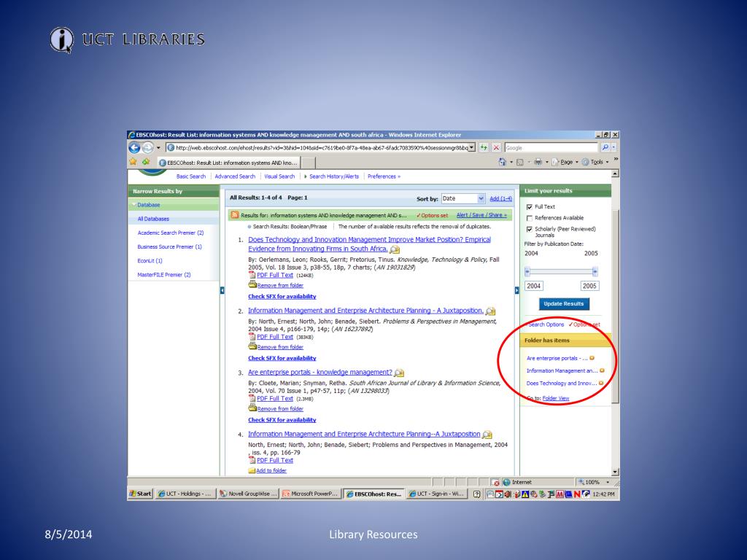Click the Add (1-4) link
Image resolution: width=747 pixels, height=560 pixels.
coord(500,198)
